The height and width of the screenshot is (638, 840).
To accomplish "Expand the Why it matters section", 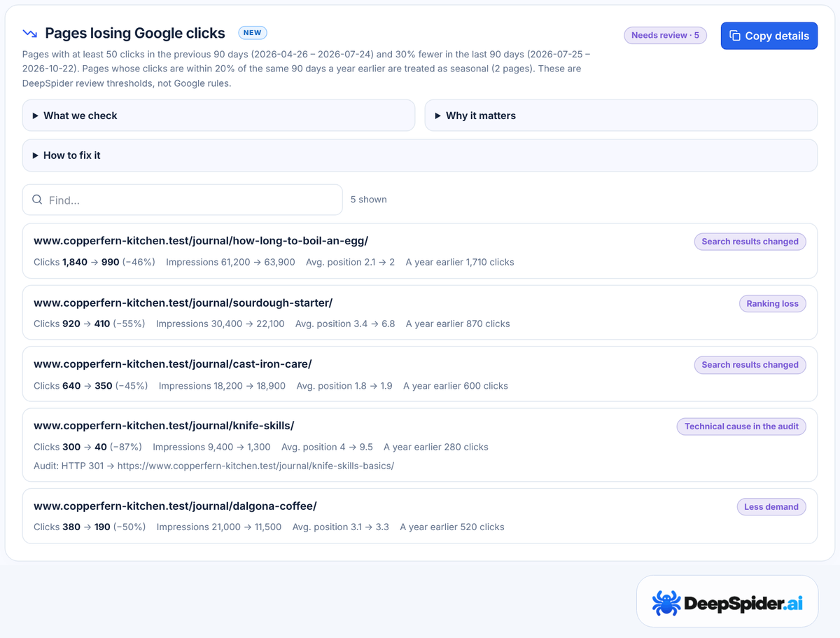I will [621, 116].
